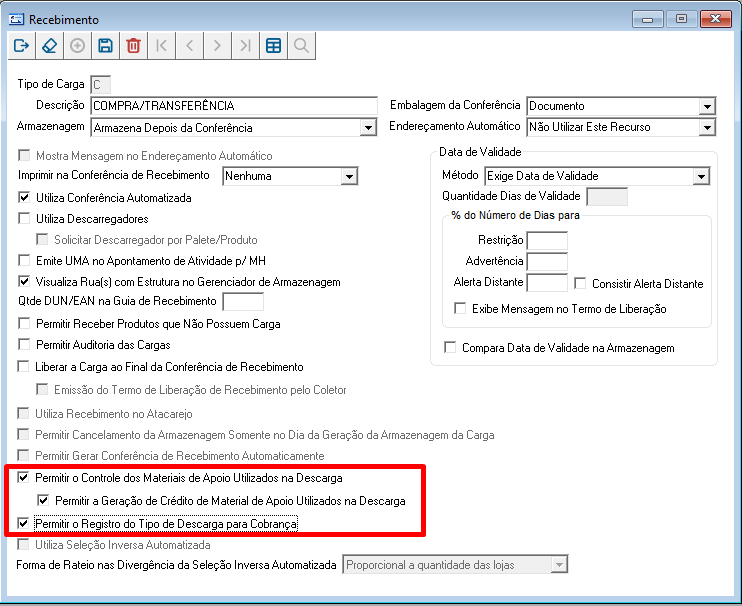Enable Exibe Mensagem no Termo de Liberação
Viewport: 742px width, 606px height.
coord(460,308)
